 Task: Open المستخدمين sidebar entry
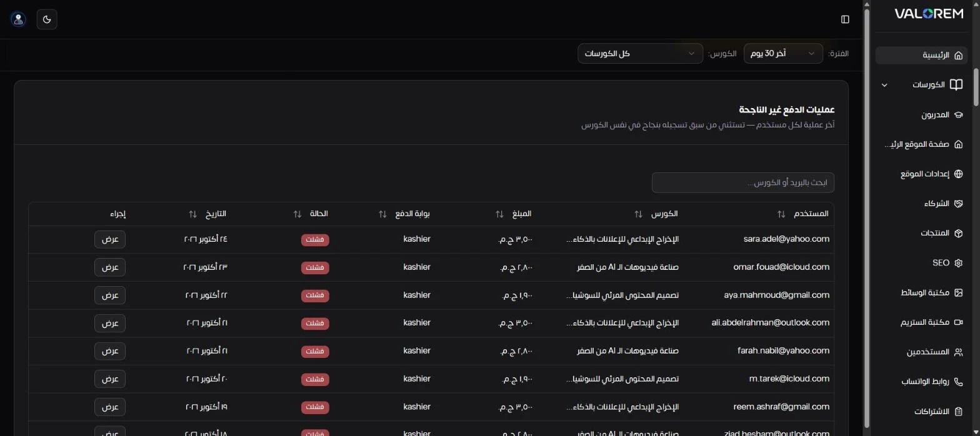[921, 352]
